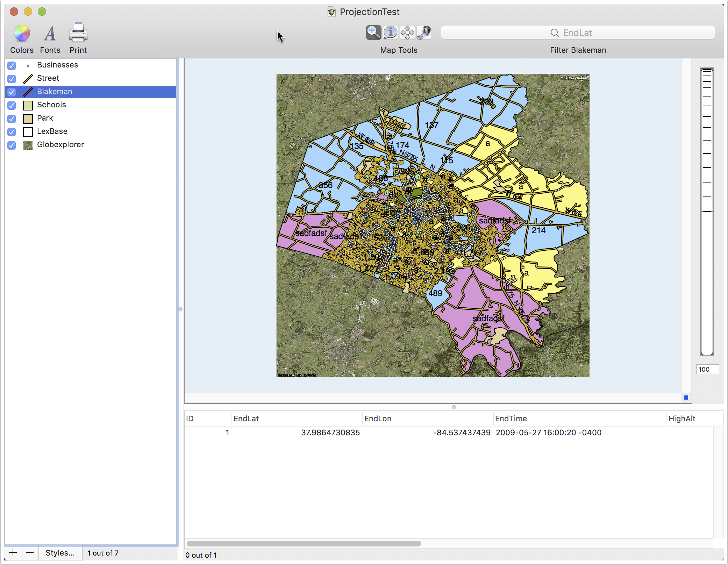Select the info identify map tool

pyautogui.click(x=390, y=33)
